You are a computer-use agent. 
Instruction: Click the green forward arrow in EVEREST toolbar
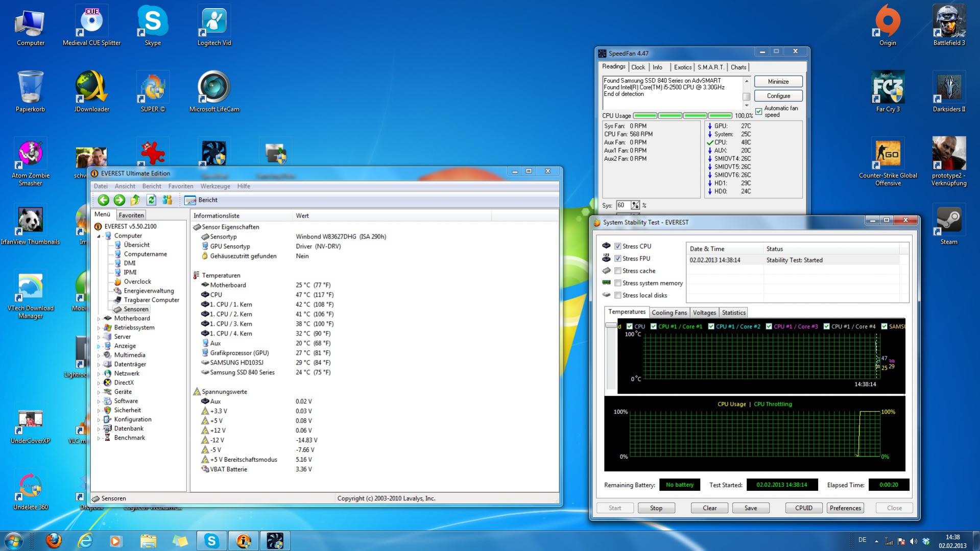click(119, 200)
